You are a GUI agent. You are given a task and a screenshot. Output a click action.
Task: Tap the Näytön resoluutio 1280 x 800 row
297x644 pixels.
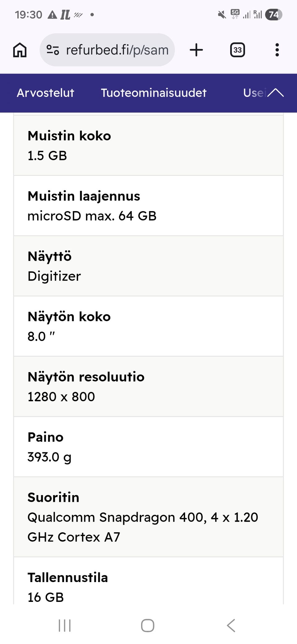(148, 386)
